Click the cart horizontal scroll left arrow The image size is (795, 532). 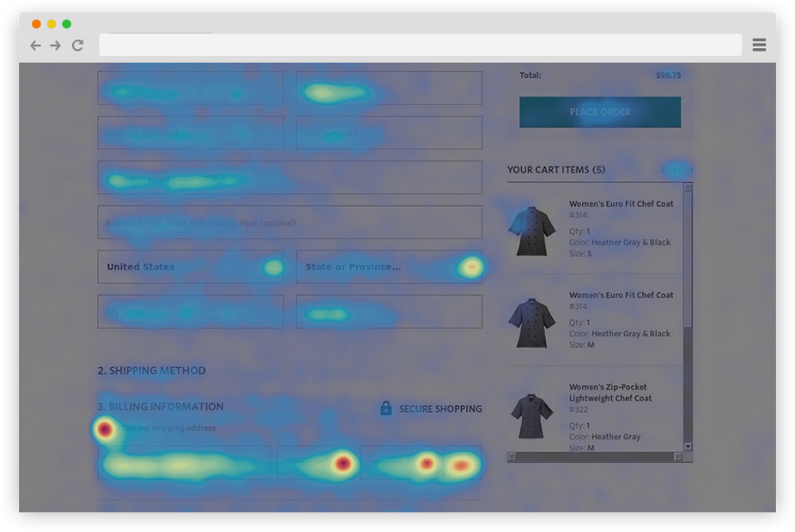(512, 457)
